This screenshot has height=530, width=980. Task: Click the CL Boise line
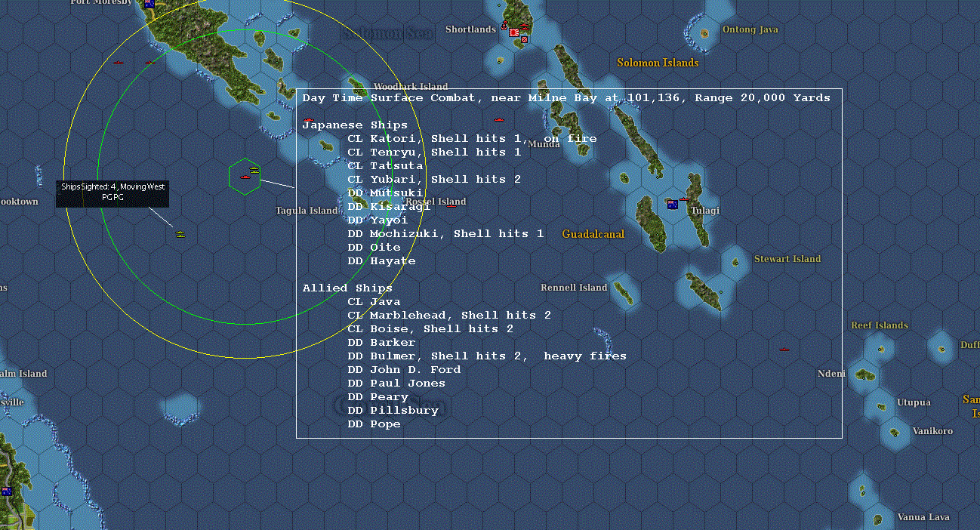coord(430,329)
